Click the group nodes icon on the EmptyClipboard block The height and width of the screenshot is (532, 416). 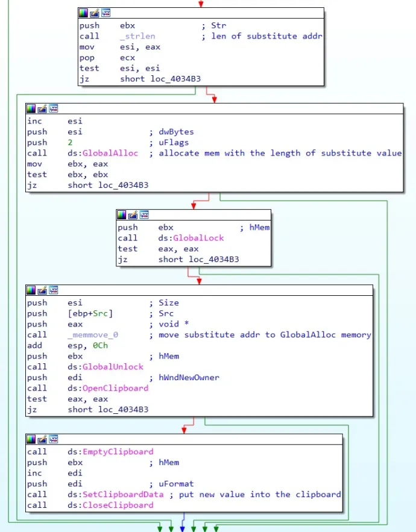pos(53,439)
